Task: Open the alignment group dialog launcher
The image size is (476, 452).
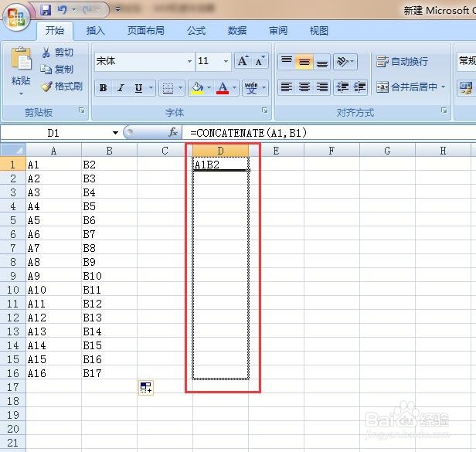Action: coord(444,110)
